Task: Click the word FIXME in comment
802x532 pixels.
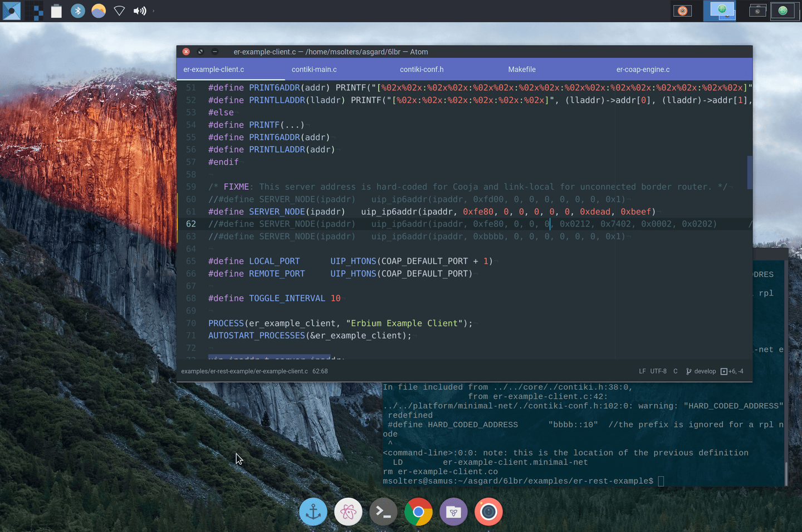Action: (x=236, y=187)
